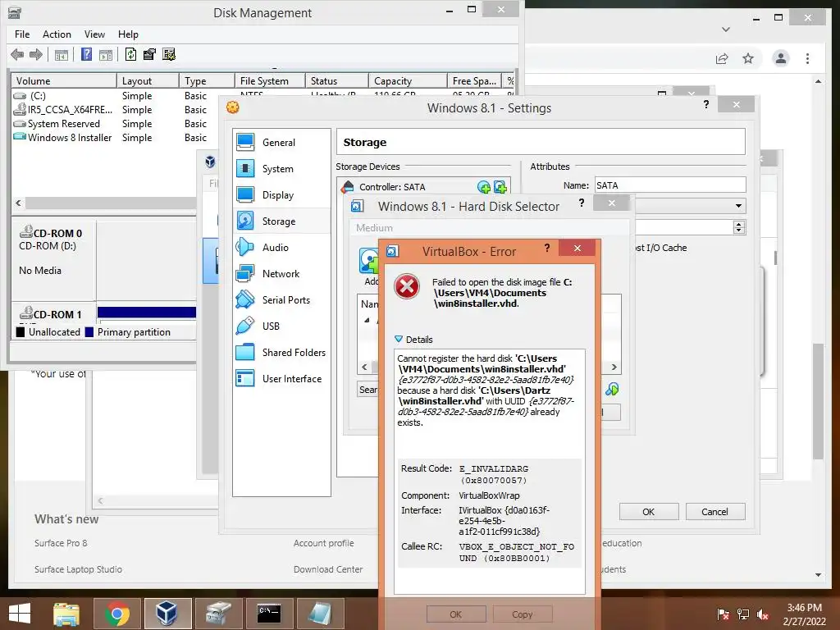Click Back arrow in Disk Management toolbar

17,54
